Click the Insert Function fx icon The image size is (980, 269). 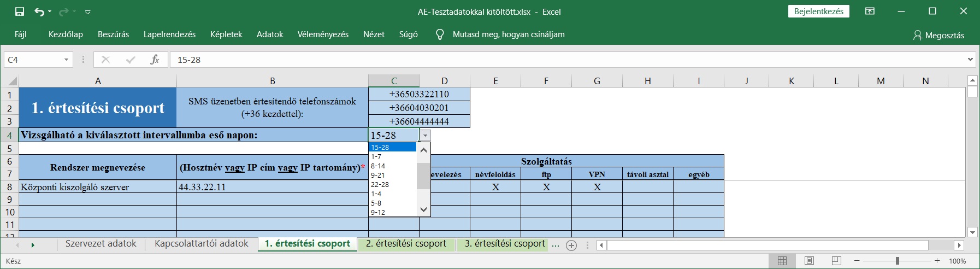click(x=155, y=60)
